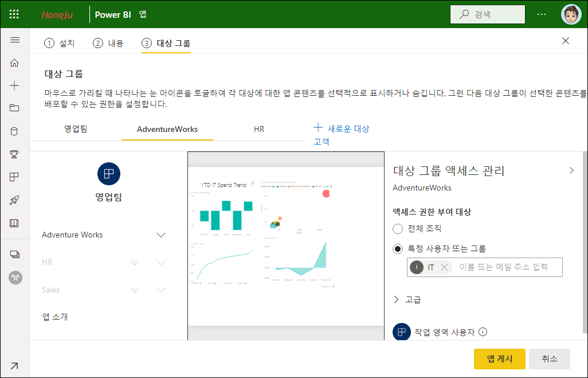This screenshot has height=378, width=588.
Task: Open the Metrics trophy icon
Action: (14, 154)
